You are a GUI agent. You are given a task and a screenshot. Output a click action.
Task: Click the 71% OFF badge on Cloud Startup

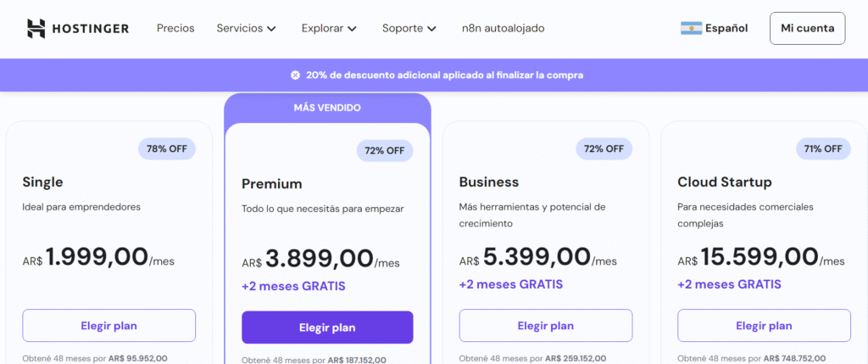[x=823, y=148]
